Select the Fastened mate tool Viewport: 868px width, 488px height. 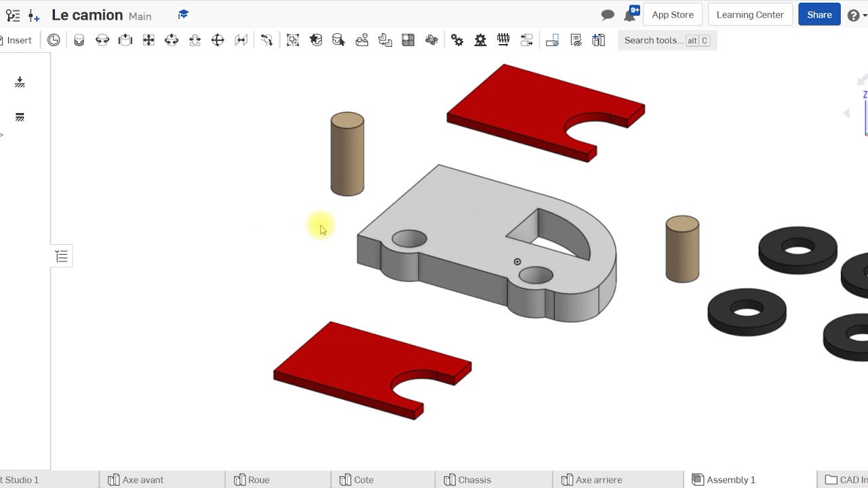pos(79,40)
